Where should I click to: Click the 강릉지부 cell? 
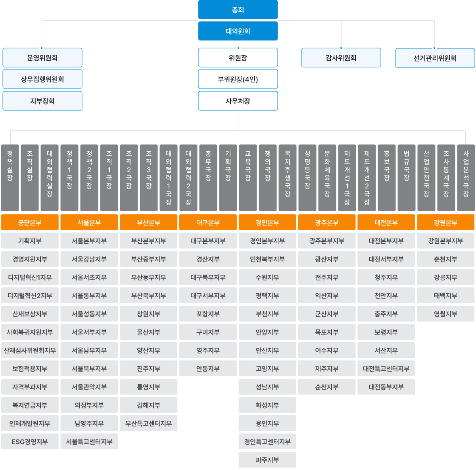[x=445, y=277]
